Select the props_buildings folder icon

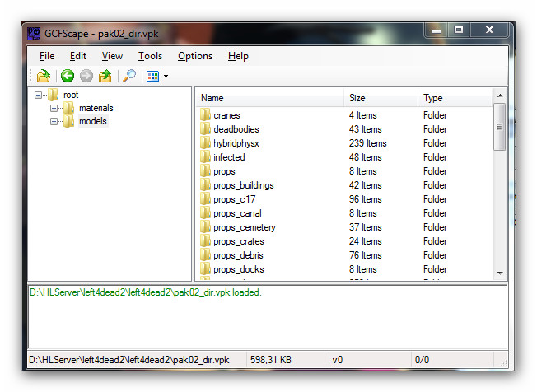pos(205,185)
